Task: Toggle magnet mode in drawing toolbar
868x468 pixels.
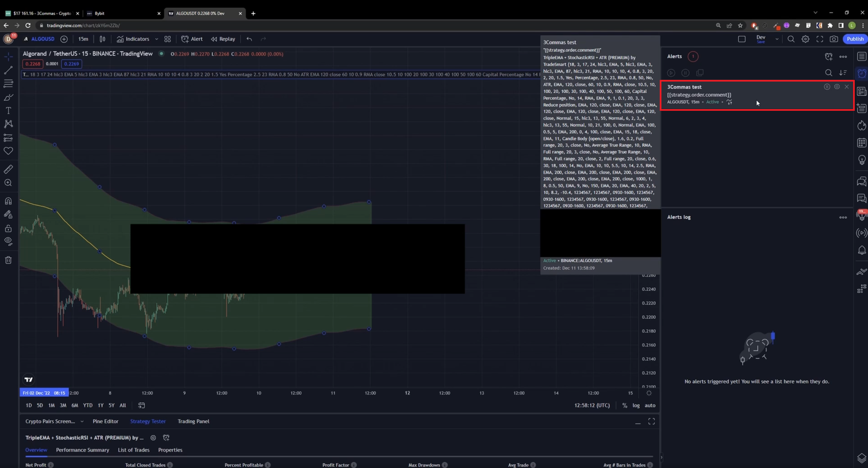Action: click(x=8, y=201)
